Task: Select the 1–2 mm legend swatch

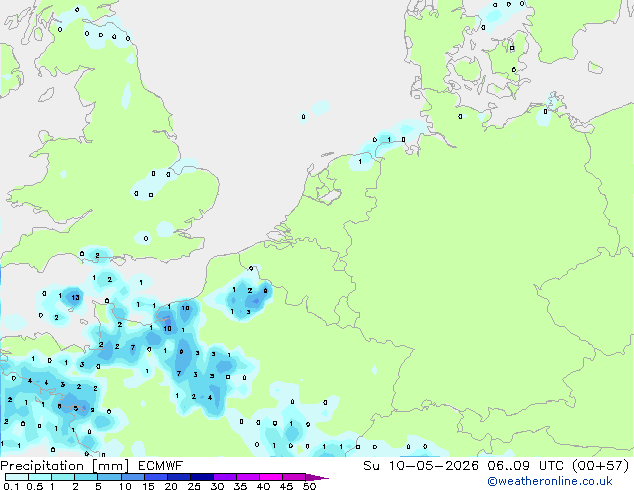Action: [x=63, y=477]
